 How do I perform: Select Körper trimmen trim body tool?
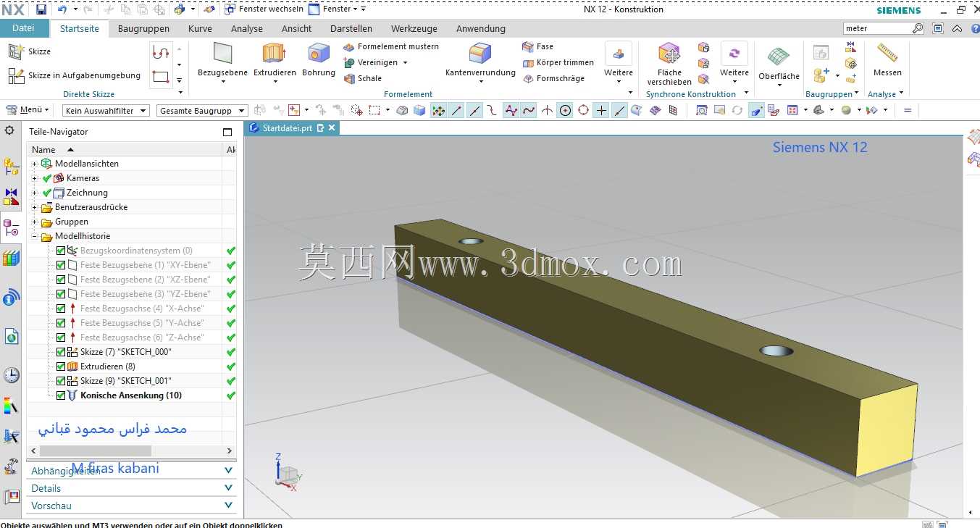point(558,62)
